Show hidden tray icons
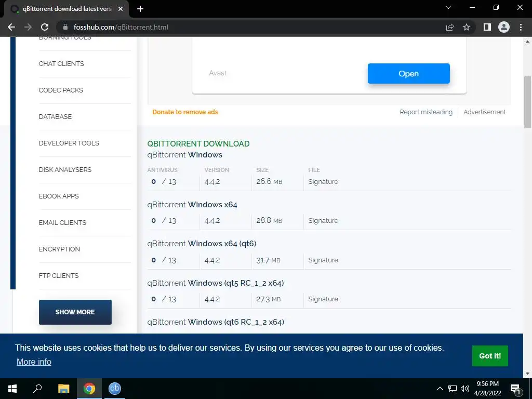 point(440,389)
